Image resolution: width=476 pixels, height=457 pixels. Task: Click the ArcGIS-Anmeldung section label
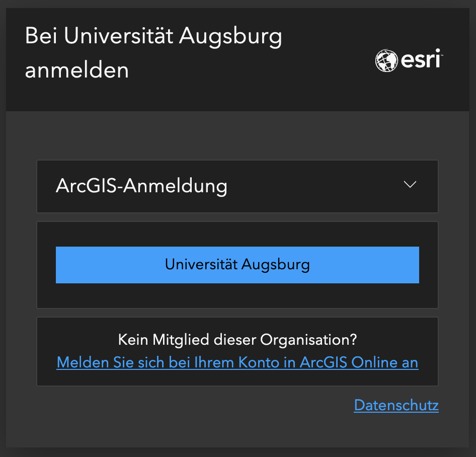pyautogui.click(x=141, y=186)
